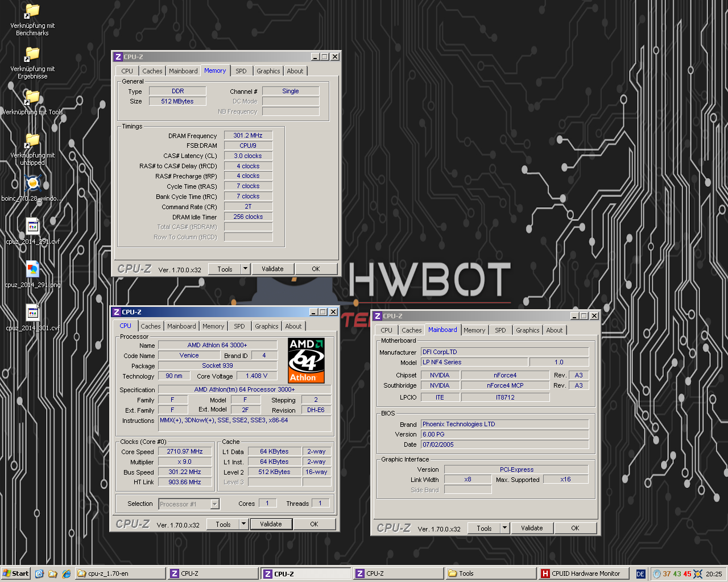Click Validate in the Mainboard window
The image size is (728, 582).
click(x=532, y=528)
